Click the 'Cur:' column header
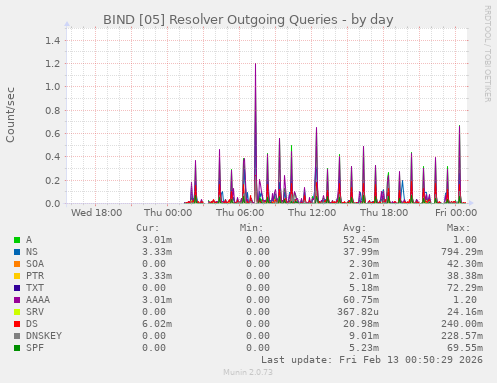 pos(148,228)
